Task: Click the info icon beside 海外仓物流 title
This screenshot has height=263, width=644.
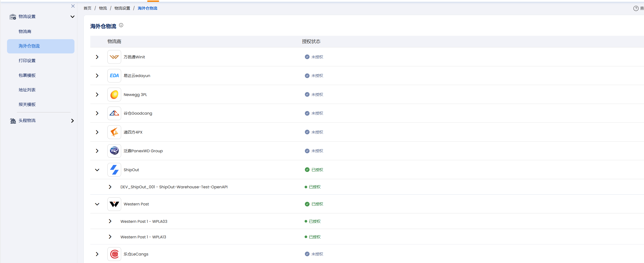Action: [x=121, y=25]
